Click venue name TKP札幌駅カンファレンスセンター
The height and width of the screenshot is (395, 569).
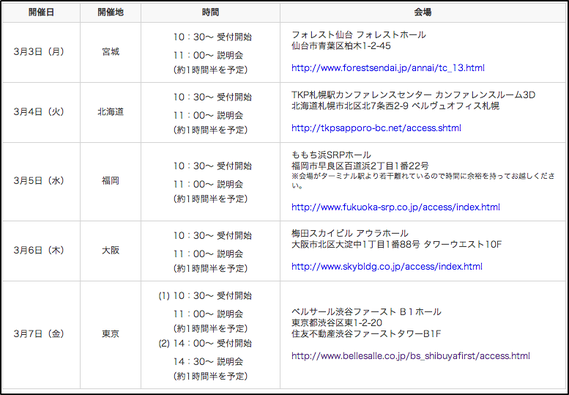tap(361, 95)
